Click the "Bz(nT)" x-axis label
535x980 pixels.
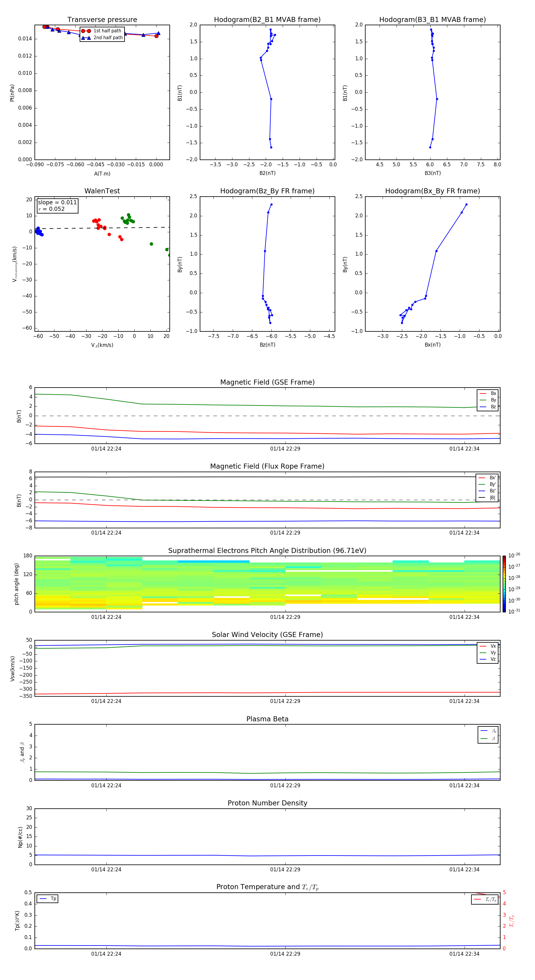click(267, 345)
